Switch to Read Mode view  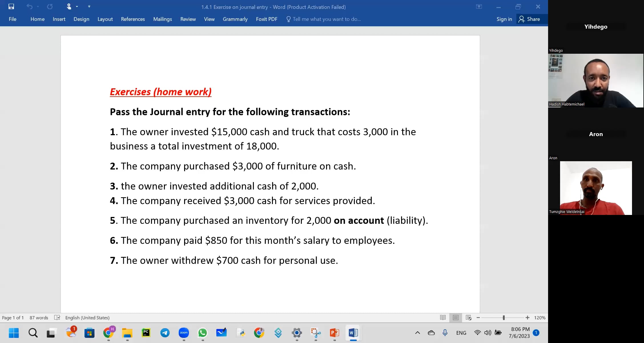point(443,318)
